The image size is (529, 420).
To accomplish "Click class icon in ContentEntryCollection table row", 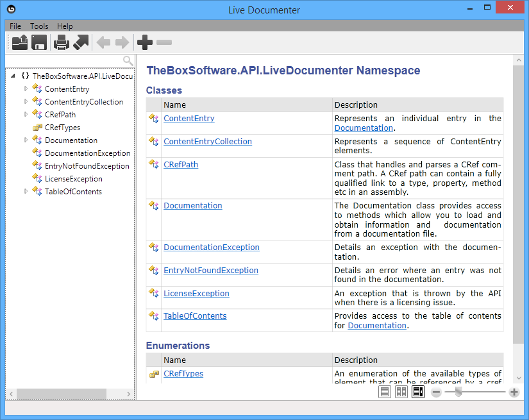I will pyautogui.click(x=154, y=142).
